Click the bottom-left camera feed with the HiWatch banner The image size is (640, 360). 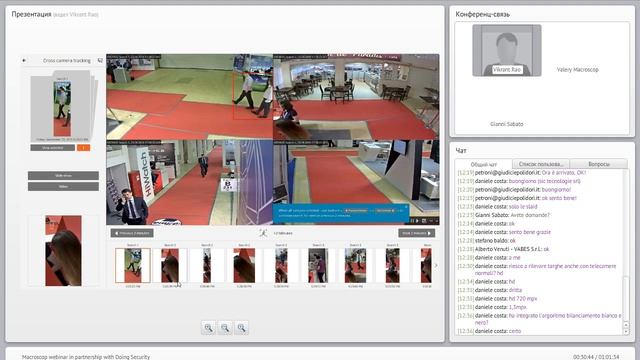189,182
